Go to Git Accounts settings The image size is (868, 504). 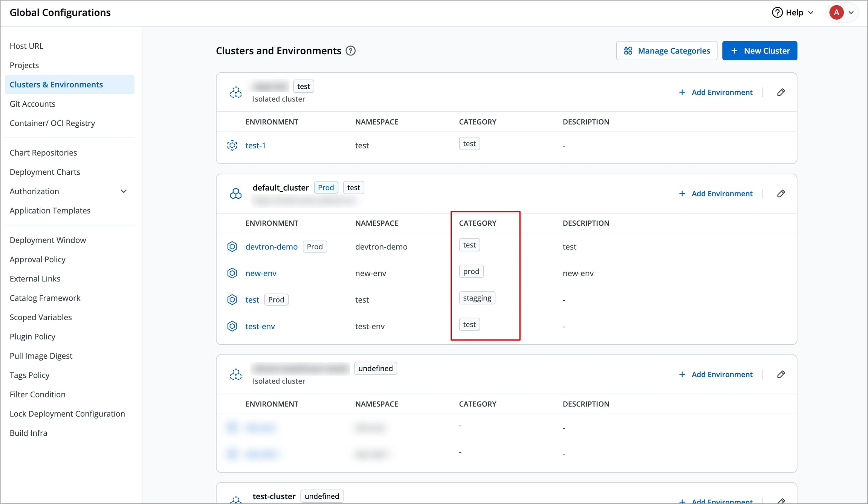tap(32, 104)
